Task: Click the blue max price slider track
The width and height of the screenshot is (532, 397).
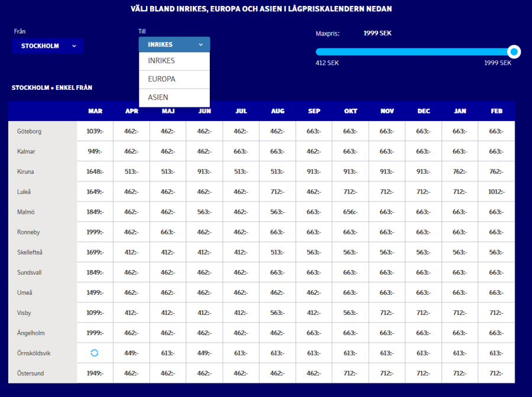Action: coord(414,52)
